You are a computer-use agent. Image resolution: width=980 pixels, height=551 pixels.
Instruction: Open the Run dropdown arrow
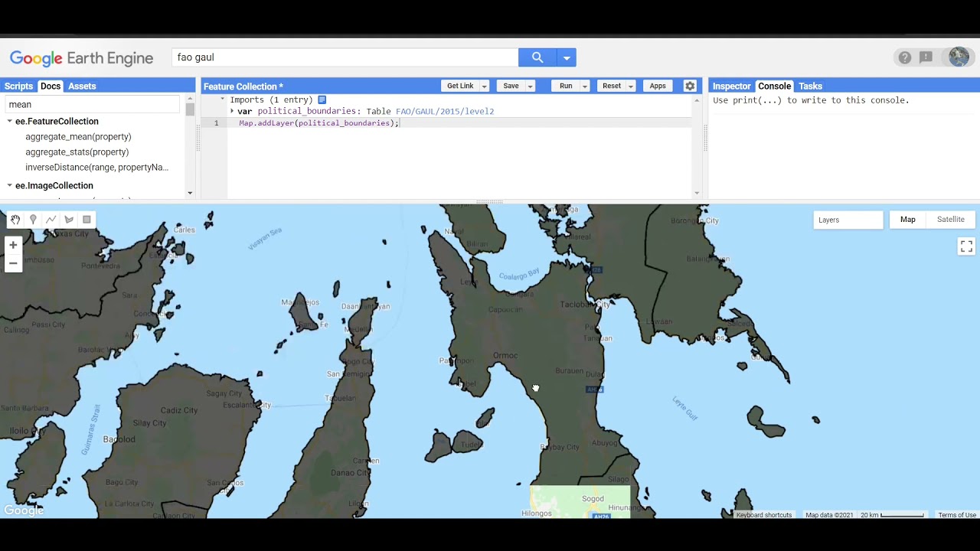point(584,86)
